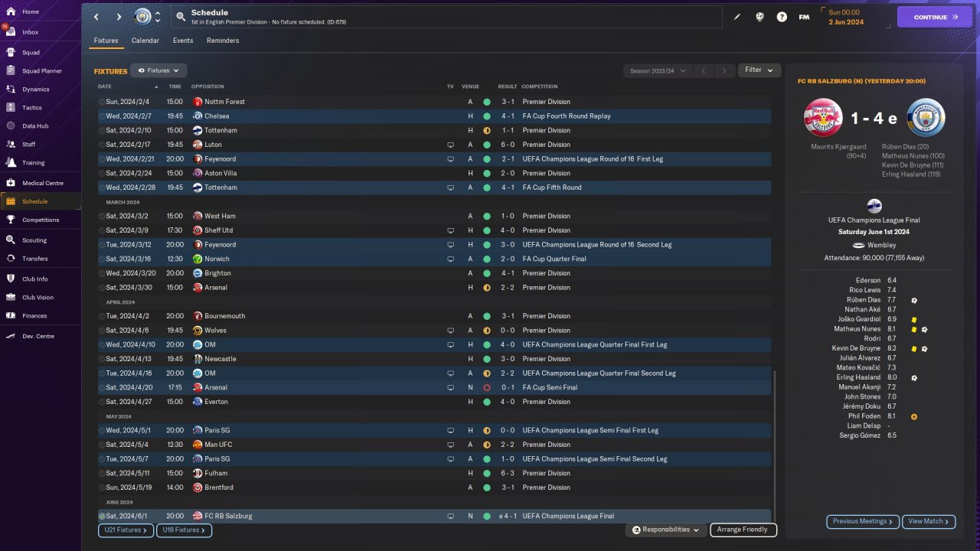The width and height of the screenshot is (980, 551).
Task: Open the Fixtures view dropdown
Action: pos(158,70)
